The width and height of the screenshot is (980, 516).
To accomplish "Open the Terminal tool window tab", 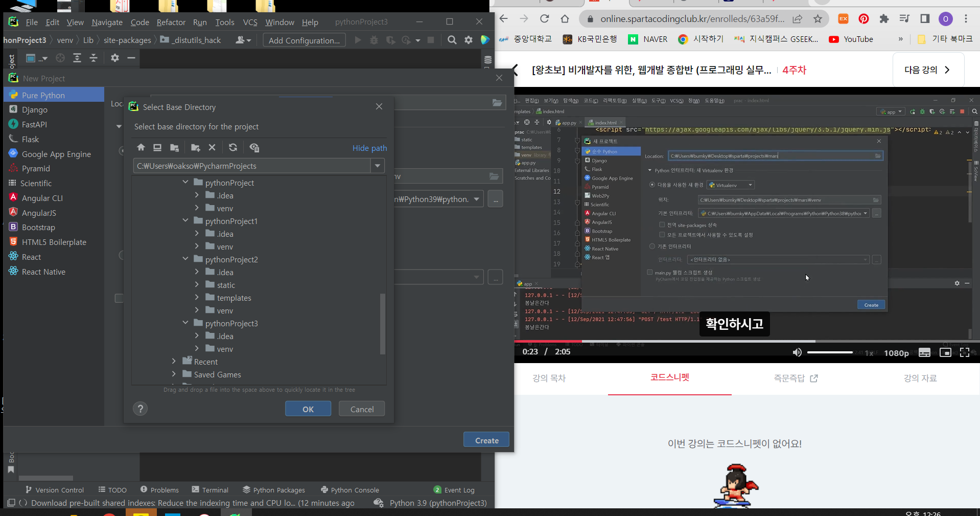I will 210,490.
